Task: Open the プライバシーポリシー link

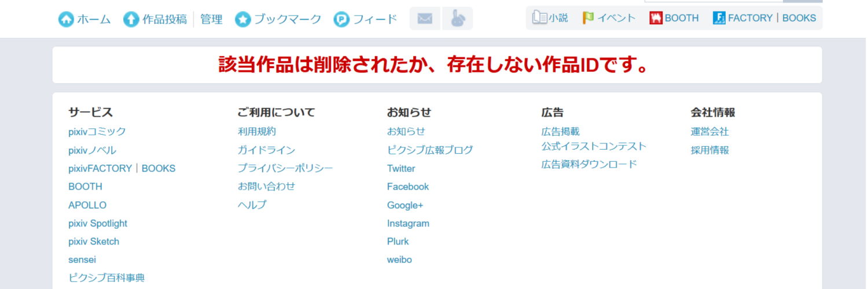Action: click(x=285, y=168)
